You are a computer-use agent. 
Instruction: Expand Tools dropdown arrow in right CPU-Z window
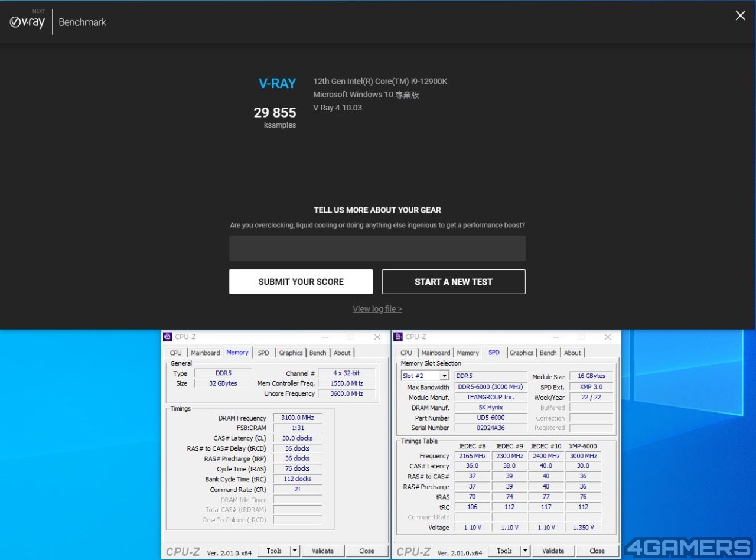[x=525, y=551]
